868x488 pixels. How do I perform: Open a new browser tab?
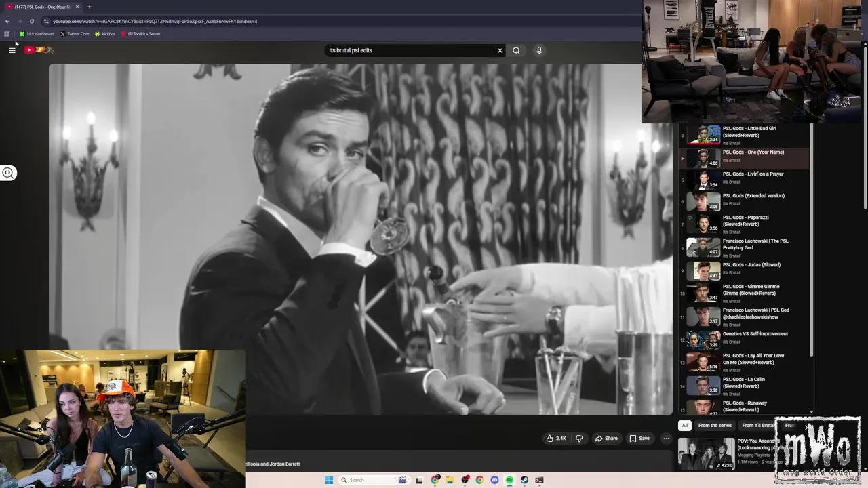[89, 7]
